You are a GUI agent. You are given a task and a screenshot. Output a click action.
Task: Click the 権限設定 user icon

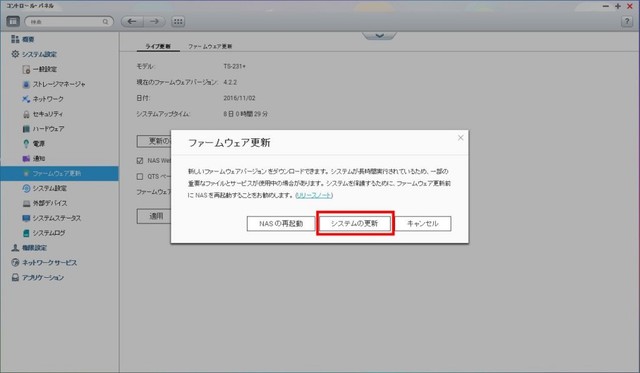[15, 248]
